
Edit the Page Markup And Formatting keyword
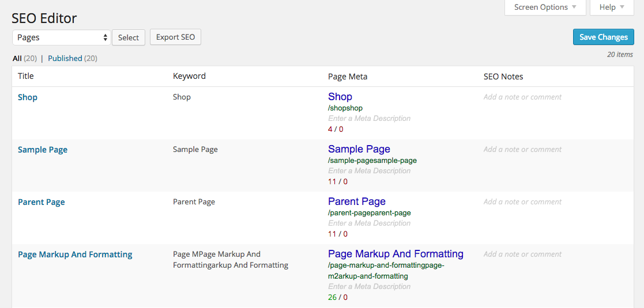pos(231,260)
